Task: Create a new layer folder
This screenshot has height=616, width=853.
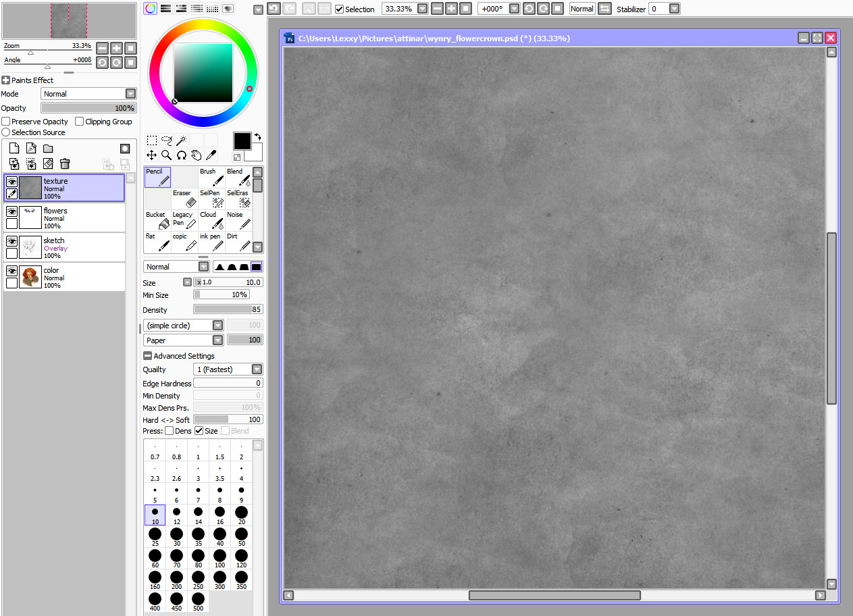Action: [x=48, y=149]
